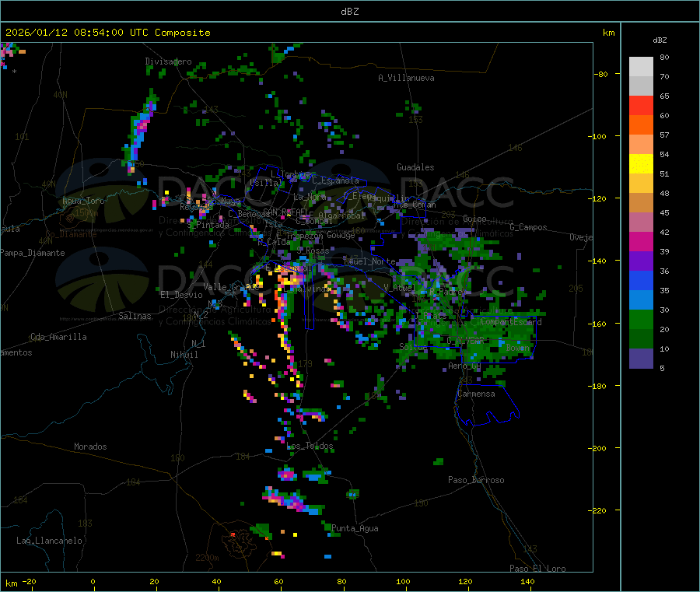Click the -80 km vertical axis tick

pyautogui.click(x=601, y=74)
